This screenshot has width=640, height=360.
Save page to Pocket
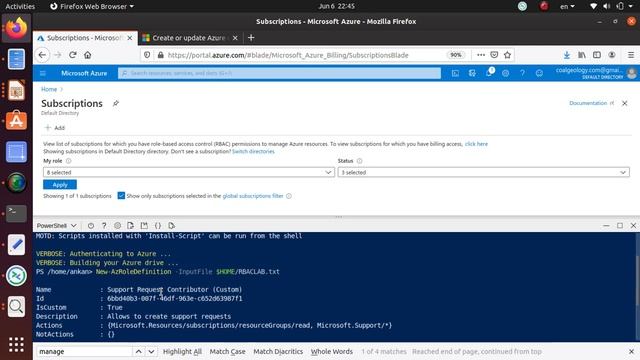pos(494,55)
